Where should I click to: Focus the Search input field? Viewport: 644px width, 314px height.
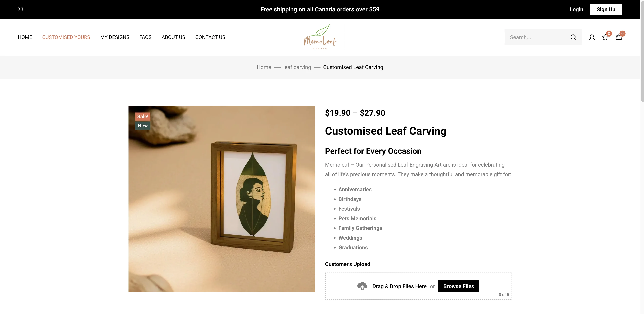538,37
